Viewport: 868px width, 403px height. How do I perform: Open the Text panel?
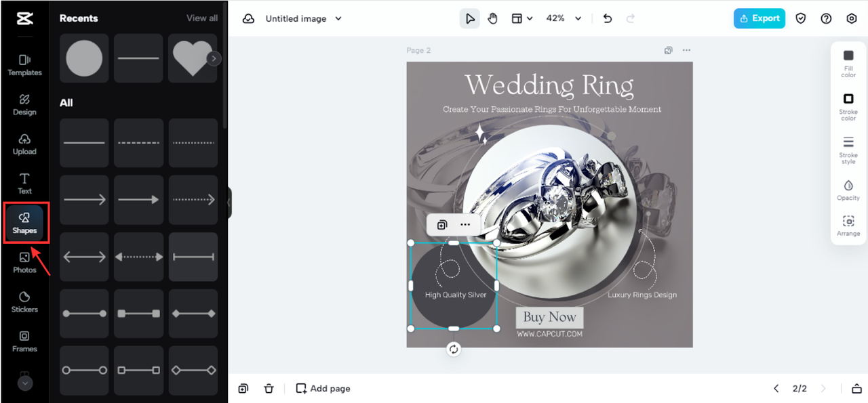point(24,184)
